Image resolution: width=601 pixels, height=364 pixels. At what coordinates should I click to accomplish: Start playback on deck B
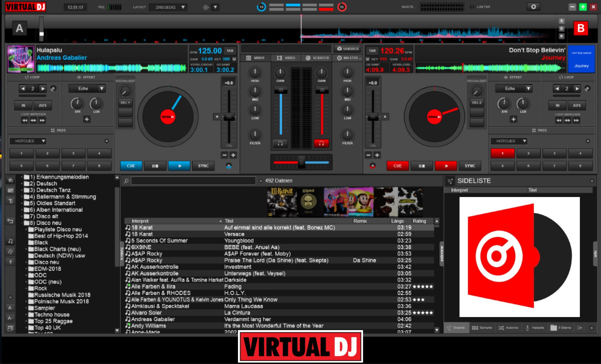tap(446, 166)
